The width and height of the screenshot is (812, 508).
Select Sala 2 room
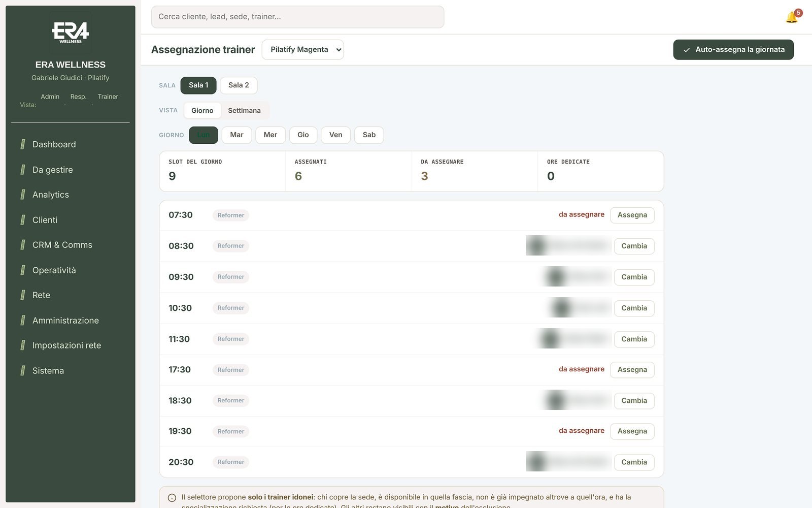(239, 85)
